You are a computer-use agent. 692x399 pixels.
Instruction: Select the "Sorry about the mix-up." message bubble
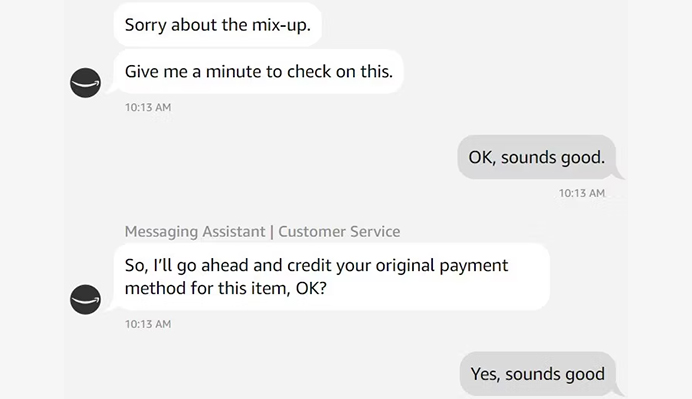pos(218,25)
